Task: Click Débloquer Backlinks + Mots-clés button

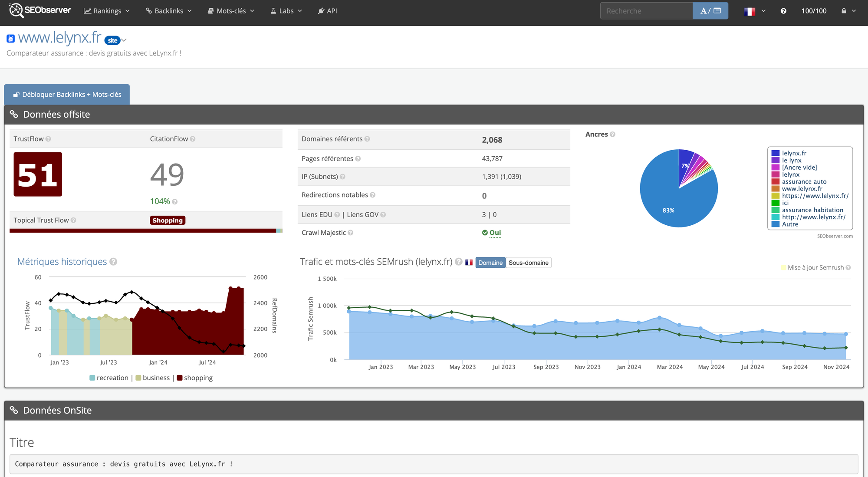Action: 67,95
